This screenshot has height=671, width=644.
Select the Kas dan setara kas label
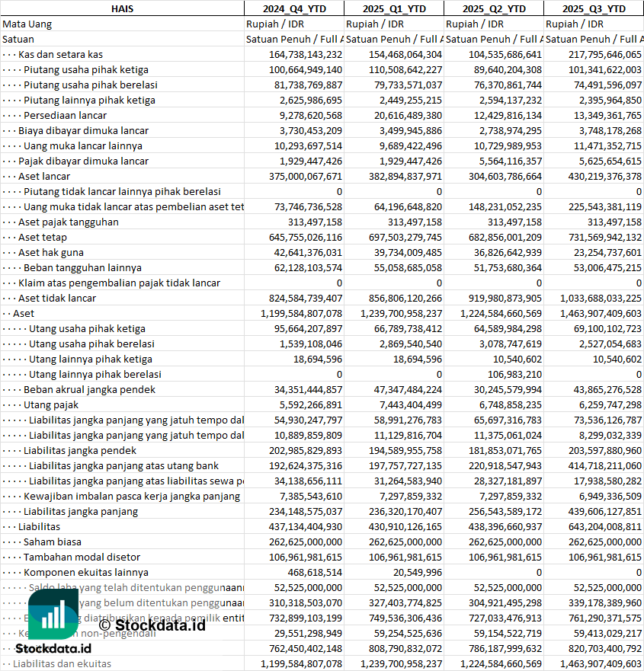(x=60, y=54)
